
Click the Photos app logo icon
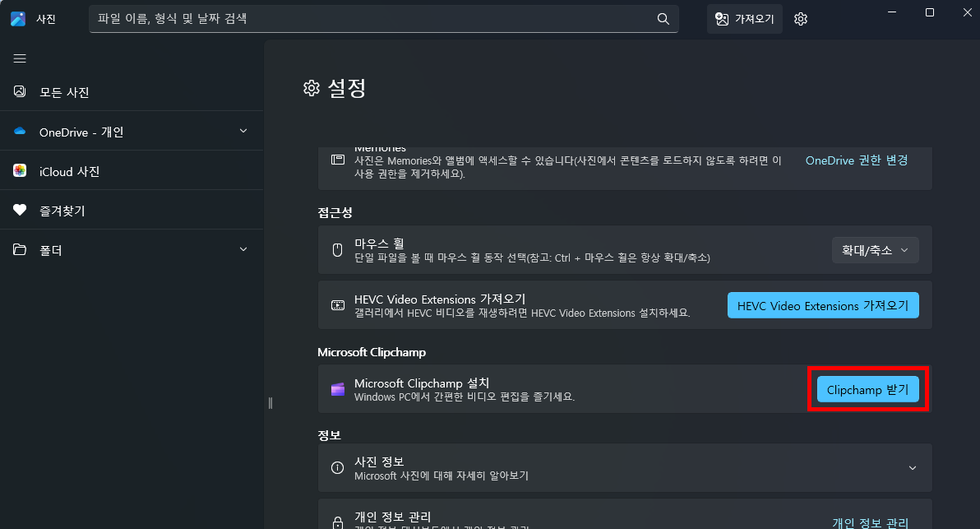coord(18,19)
